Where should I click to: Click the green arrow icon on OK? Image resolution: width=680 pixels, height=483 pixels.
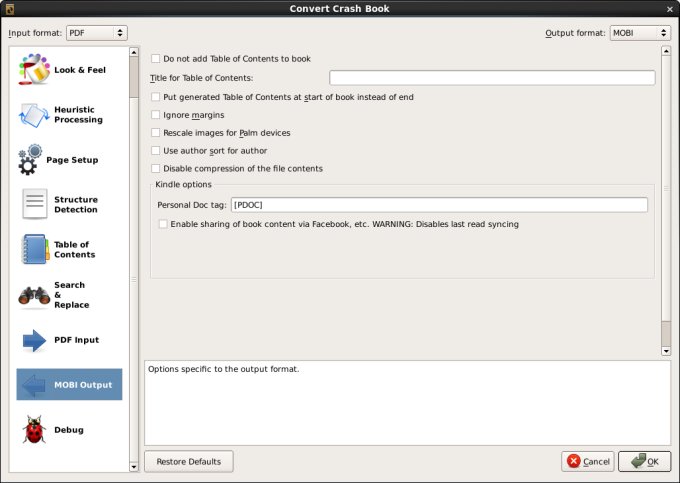[x=638, y=461]
